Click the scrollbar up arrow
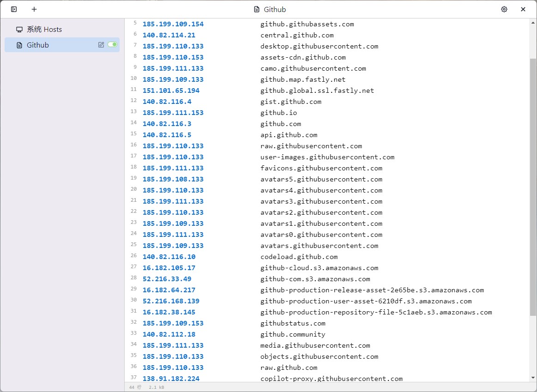The height and width of the screenshot is (392, 537). tap(533, 22)
